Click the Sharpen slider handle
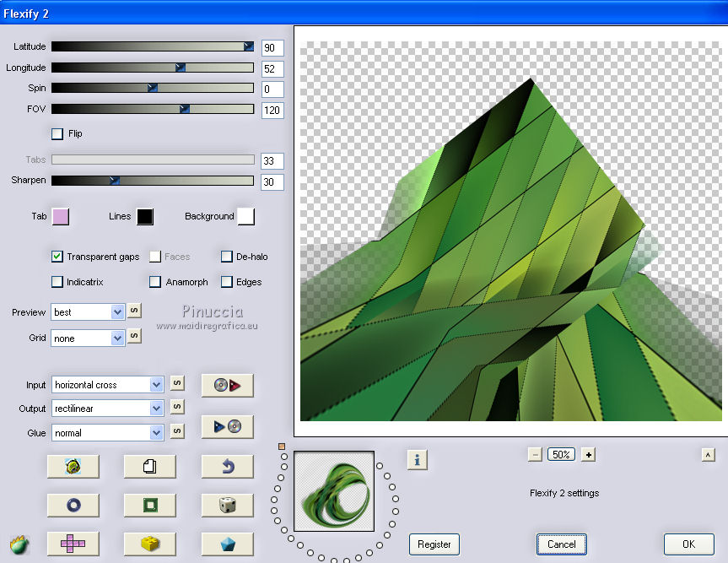Screen dimensions: 728x563 tap(114, 181)
